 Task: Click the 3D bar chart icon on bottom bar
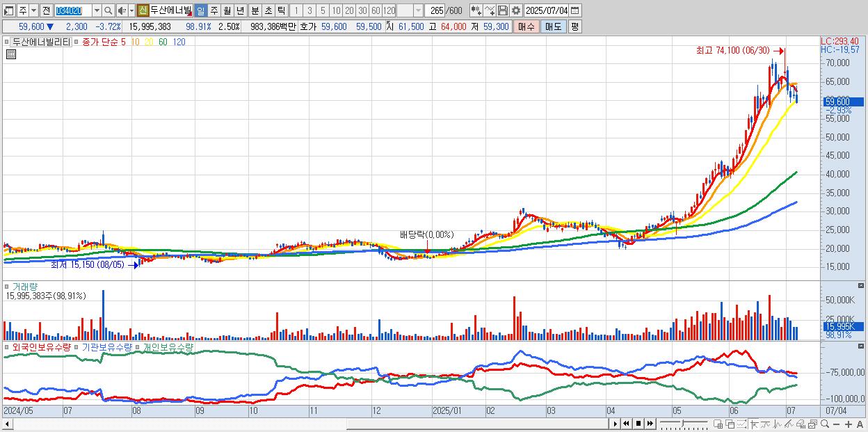pos(801,424)
